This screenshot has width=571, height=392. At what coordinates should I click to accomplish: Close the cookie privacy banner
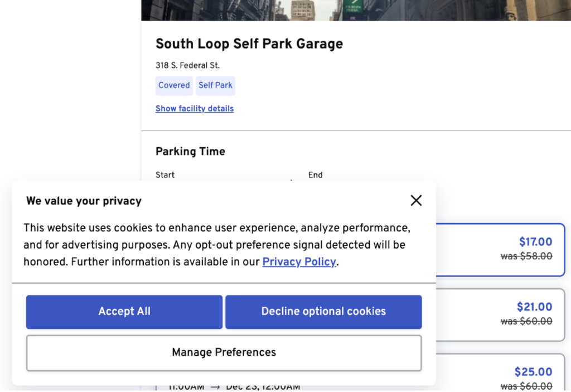(416, 201)
